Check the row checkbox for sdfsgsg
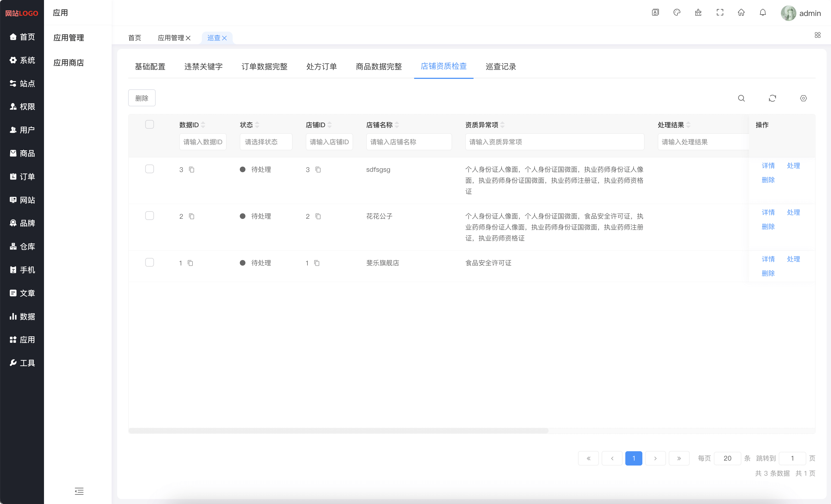 click(x=149, y=169)
